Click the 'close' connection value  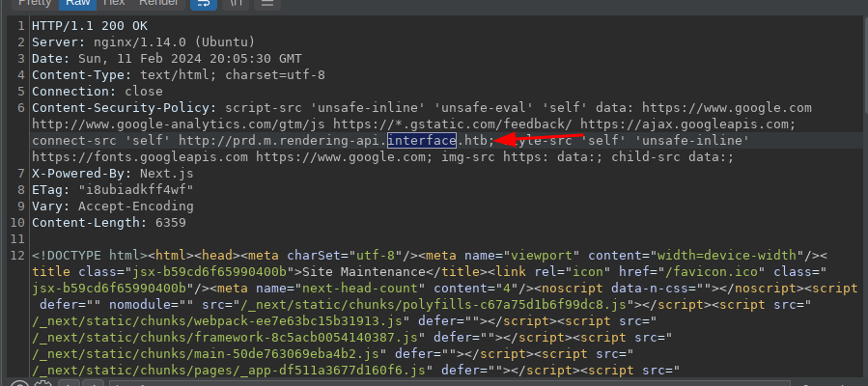pos(144,92)
